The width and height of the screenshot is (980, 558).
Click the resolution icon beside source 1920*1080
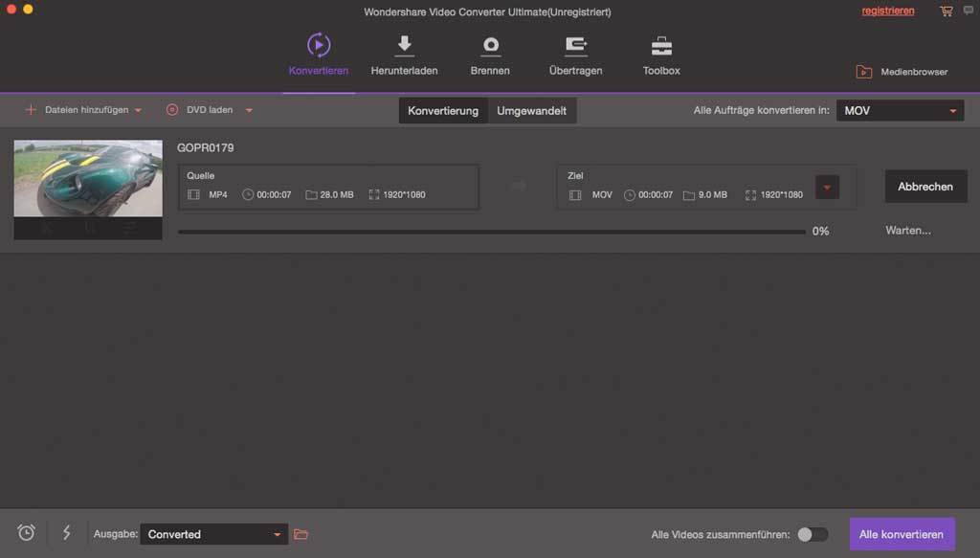[x=374, y=195]
